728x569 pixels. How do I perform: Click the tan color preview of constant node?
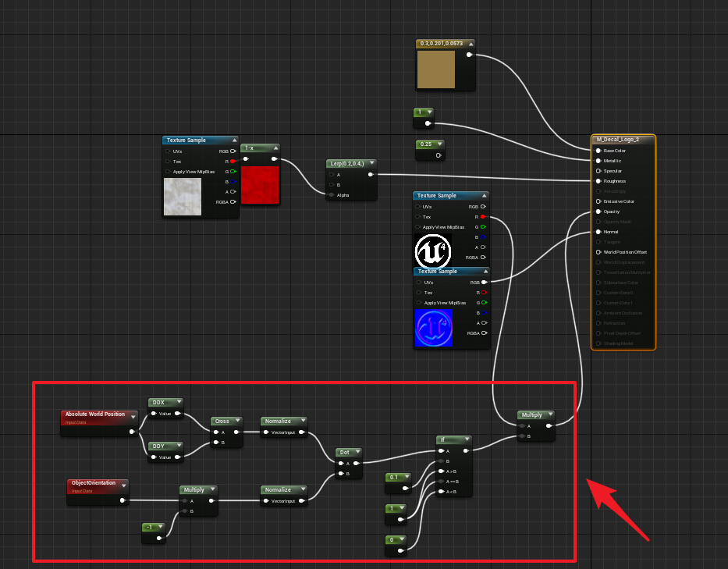point(436,71)
